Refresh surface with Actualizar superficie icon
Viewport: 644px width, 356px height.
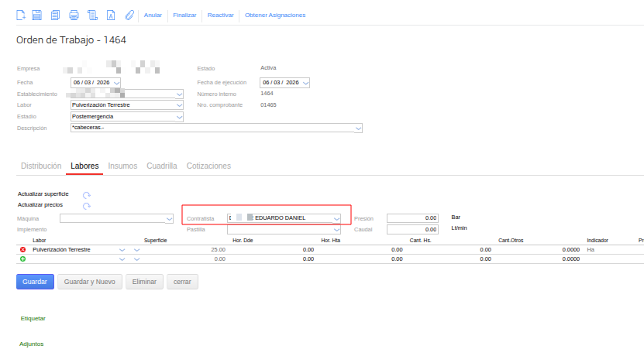coord(87,194)
